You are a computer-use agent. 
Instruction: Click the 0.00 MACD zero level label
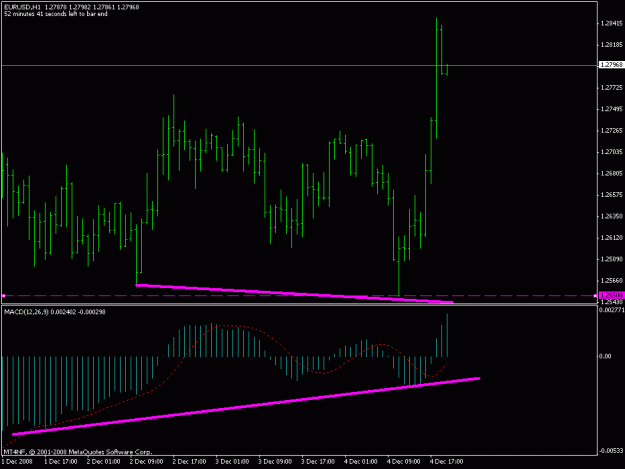tap(605, 357)
